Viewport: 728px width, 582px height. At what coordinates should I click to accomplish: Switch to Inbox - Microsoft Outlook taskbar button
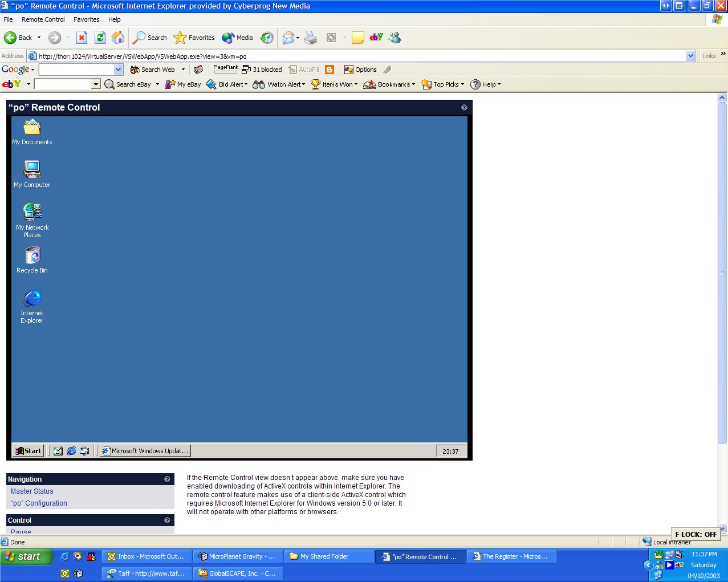tap(147, 556)
